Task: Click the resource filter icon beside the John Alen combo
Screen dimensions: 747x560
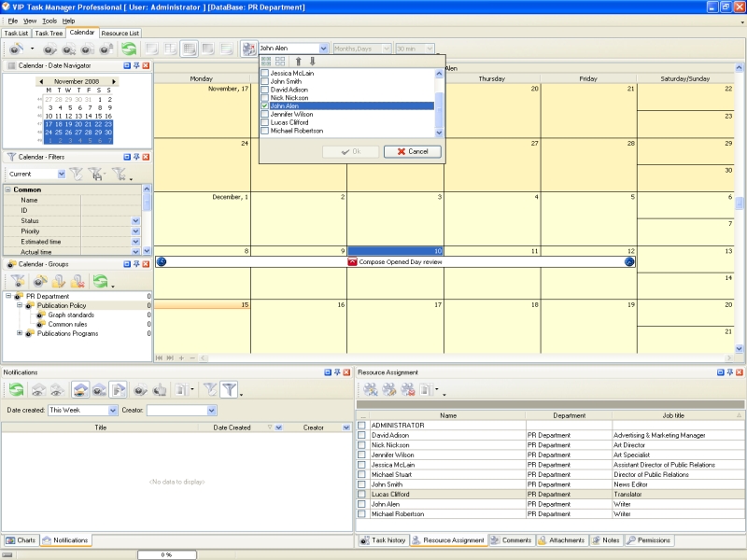Action: click(x=248, y=49)
